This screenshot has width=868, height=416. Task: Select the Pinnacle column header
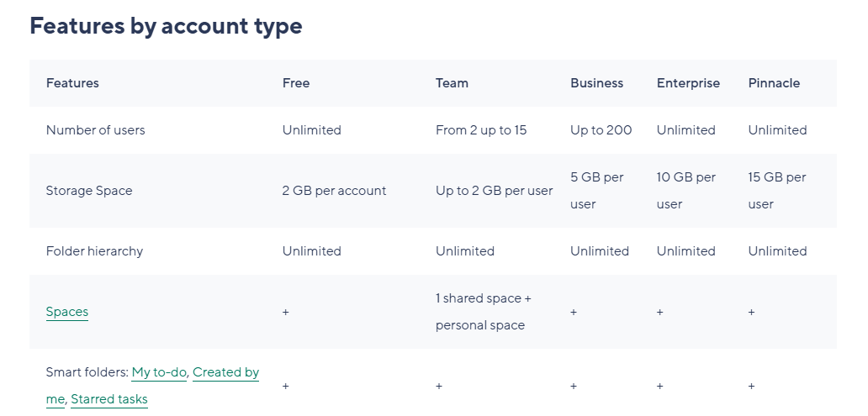point(774,83)
